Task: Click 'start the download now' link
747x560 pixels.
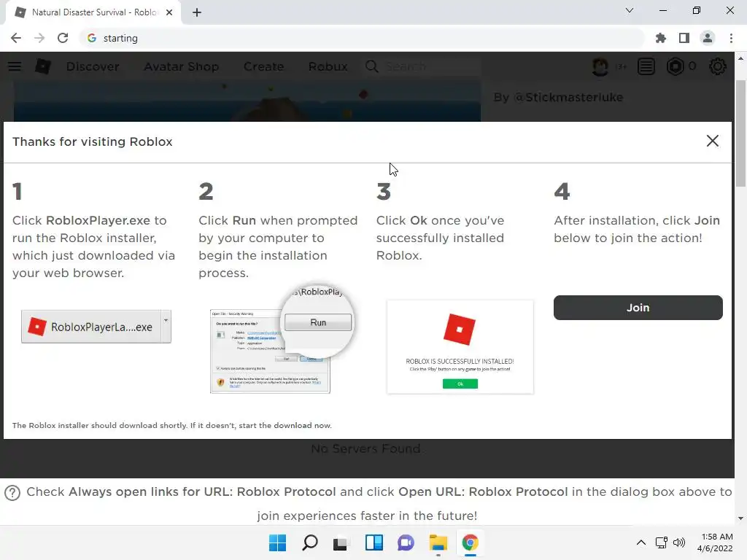Action: pyautogui.click(x=285, y=426)
